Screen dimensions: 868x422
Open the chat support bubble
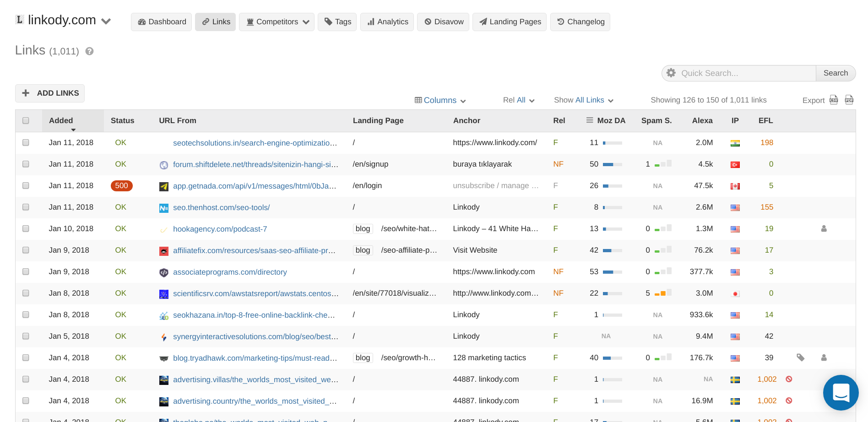pyautogui.click(x=841, y=393)
